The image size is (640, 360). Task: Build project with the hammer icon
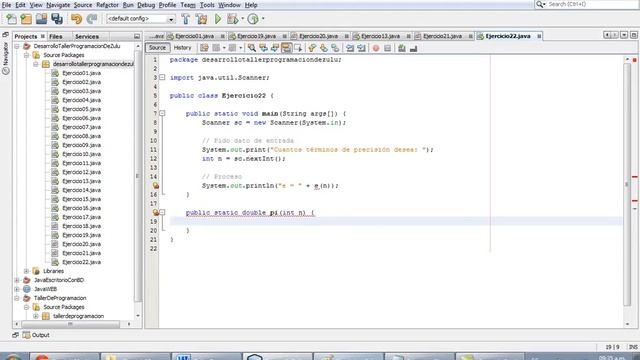pos(186,19)
